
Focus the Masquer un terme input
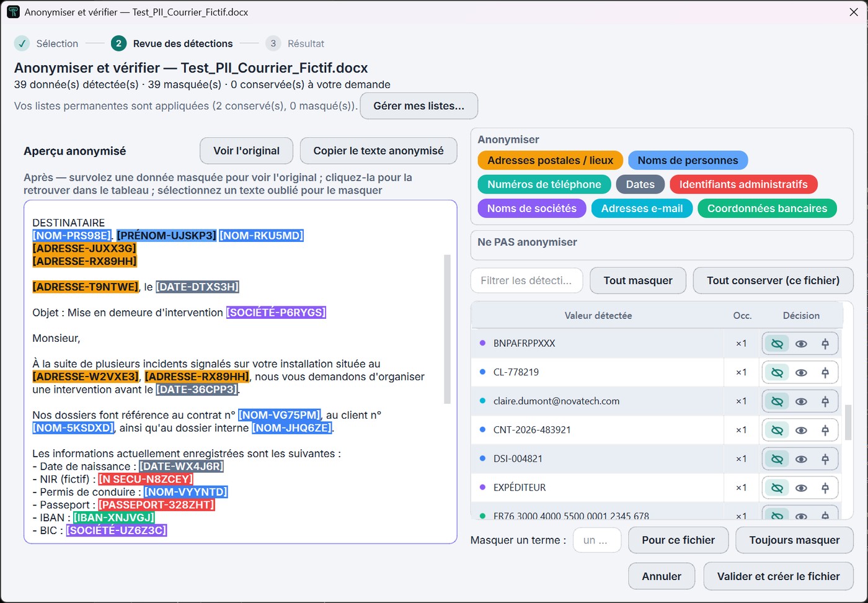(597, 540)
